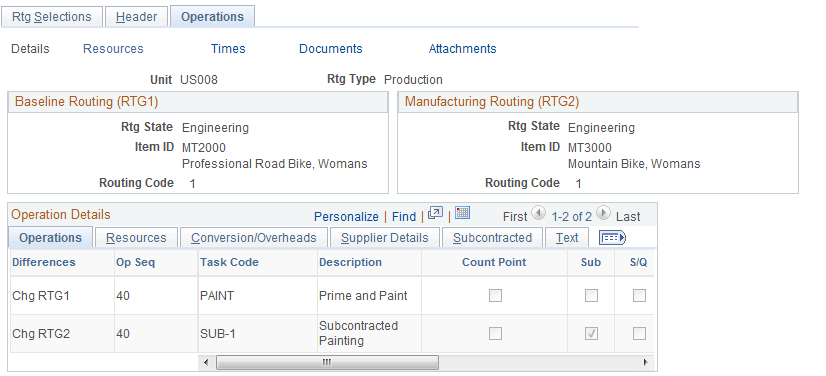
Task: Sort by the Op Seq column header
Action: [x=135, y=262]
